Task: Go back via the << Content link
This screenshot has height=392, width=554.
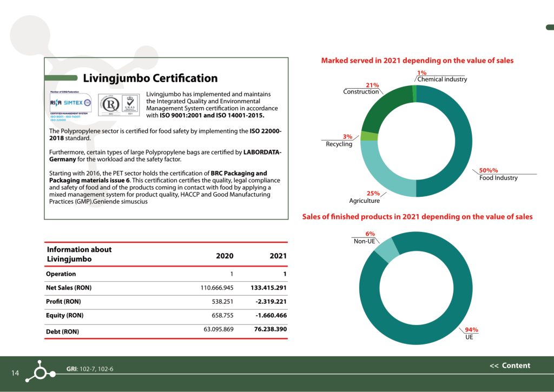Action: tap(510, 366)
